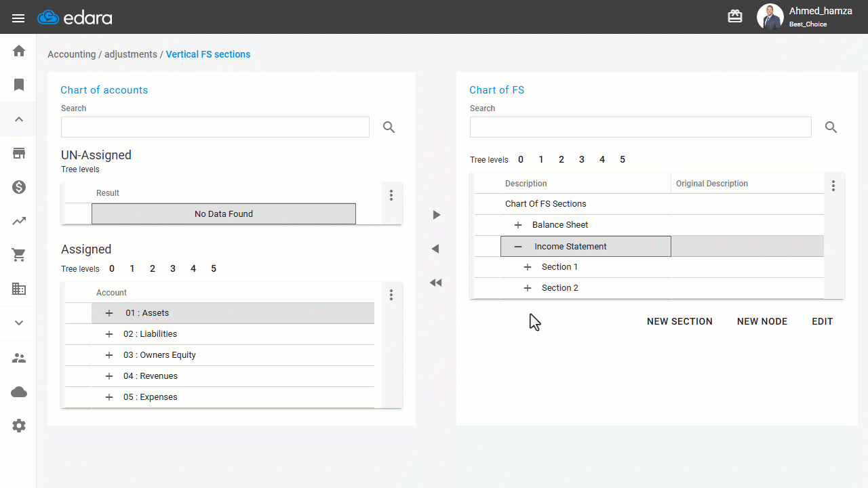Image resolution: width=868 pixels, height=488 pixels.
Task: Select the 04 : Revenues row text
Action: [x=151, y=376]
